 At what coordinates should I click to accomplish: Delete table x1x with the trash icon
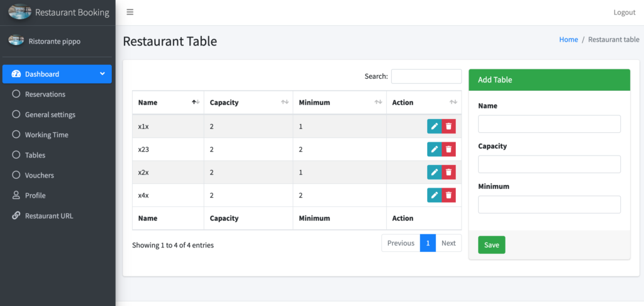(448, 127)
